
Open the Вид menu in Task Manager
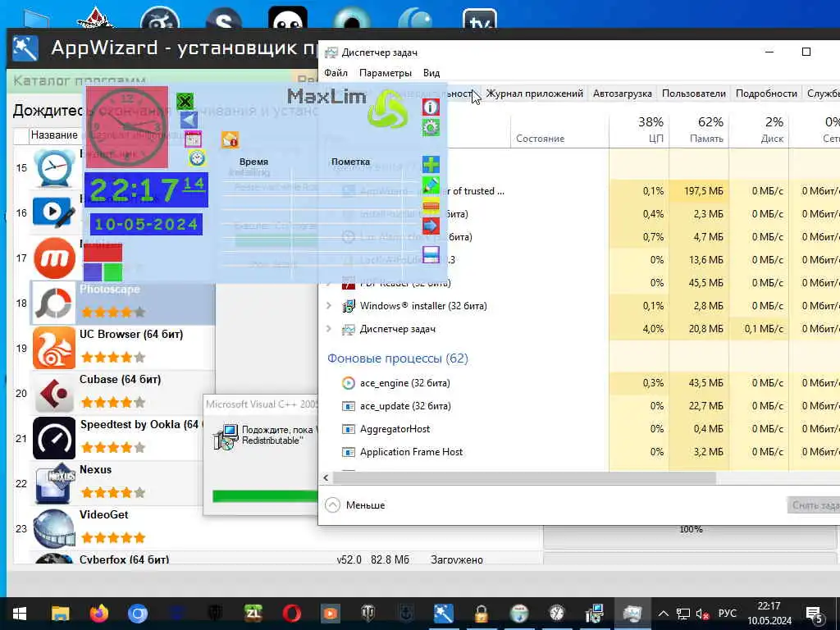click(x=431, y=73)
